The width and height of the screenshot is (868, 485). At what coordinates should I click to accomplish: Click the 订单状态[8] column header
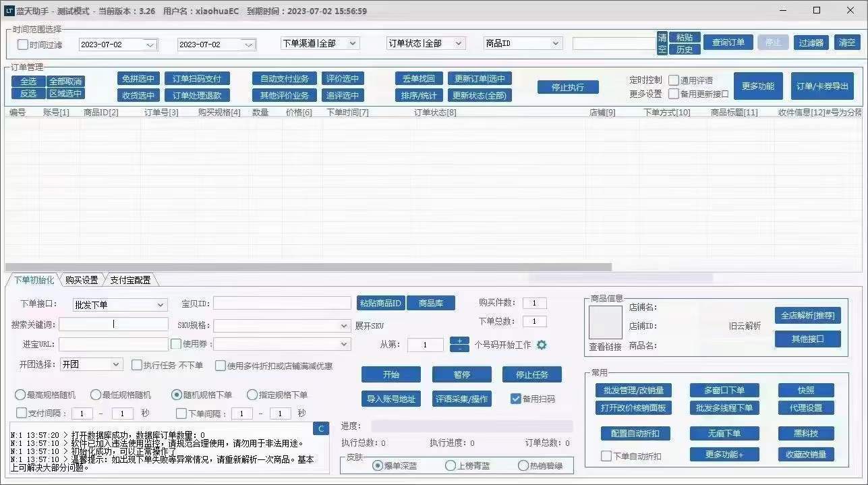click(x=435, y=113)
